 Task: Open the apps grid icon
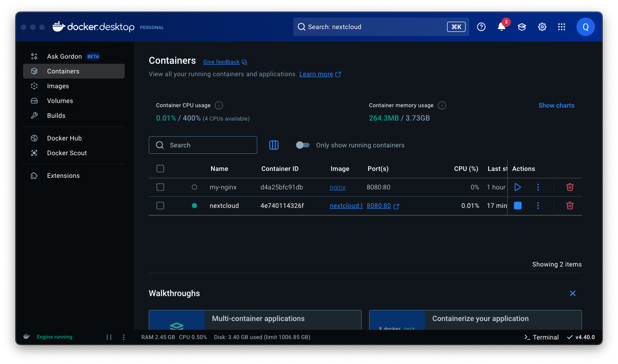tap(562, 27)
